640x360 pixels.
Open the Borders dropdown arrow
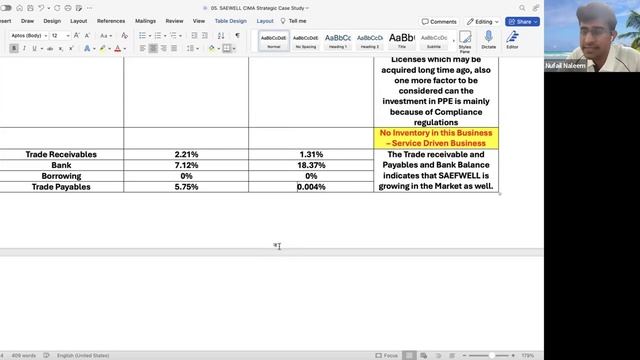pos(234,49)
